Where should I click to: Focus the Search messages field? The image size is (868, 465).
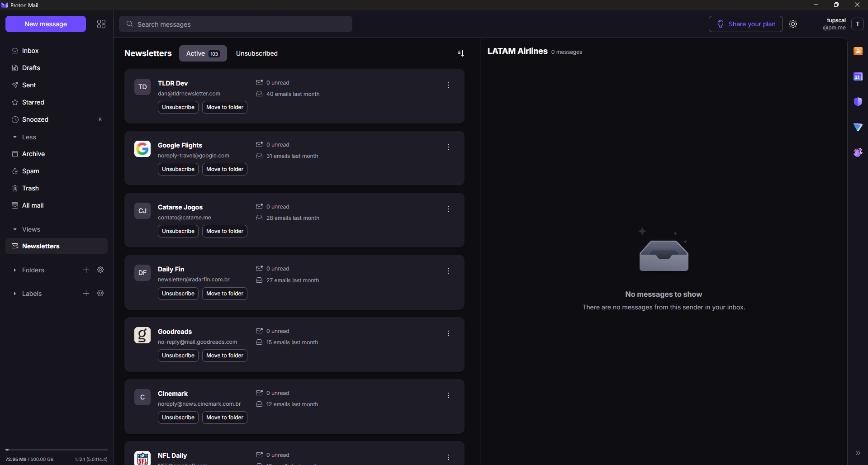(236, 24)
